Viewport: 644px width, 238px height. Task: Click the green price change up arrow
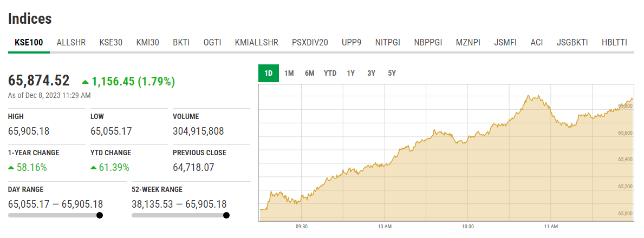coord(85,82)
